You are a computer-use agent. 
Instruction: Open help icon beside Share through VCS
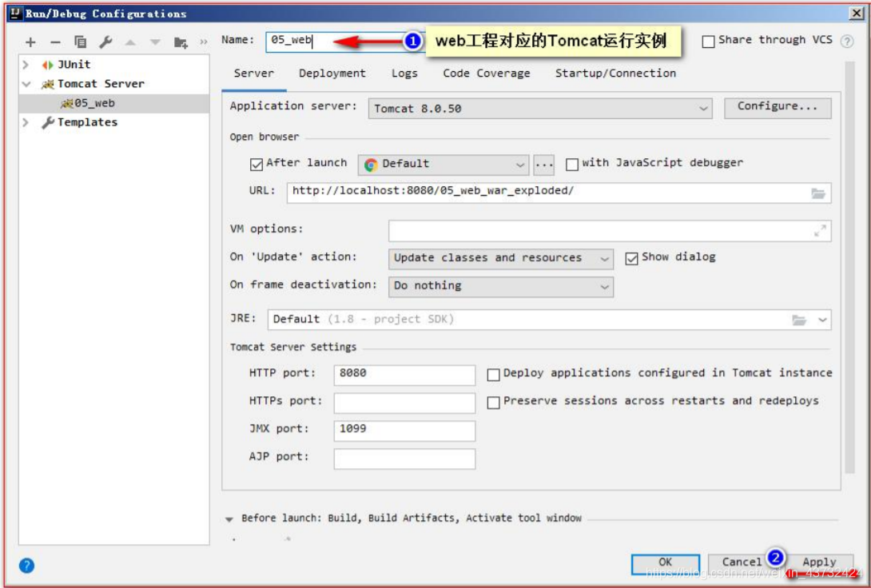(846, 41)
